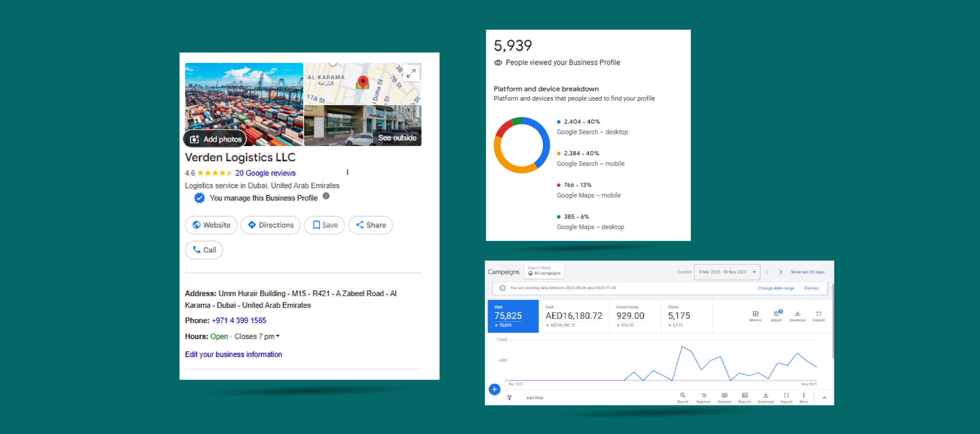
Task: Select the Conversions metric scorecard
Action: pos(635,316)
